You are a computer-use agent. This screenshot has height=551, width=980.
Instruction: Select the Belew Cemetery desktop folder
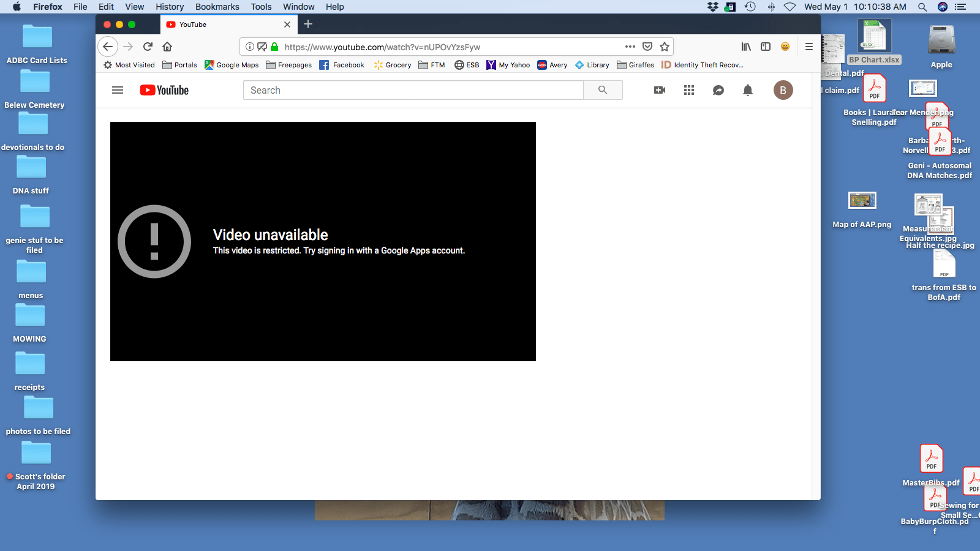tap(34, 89)
